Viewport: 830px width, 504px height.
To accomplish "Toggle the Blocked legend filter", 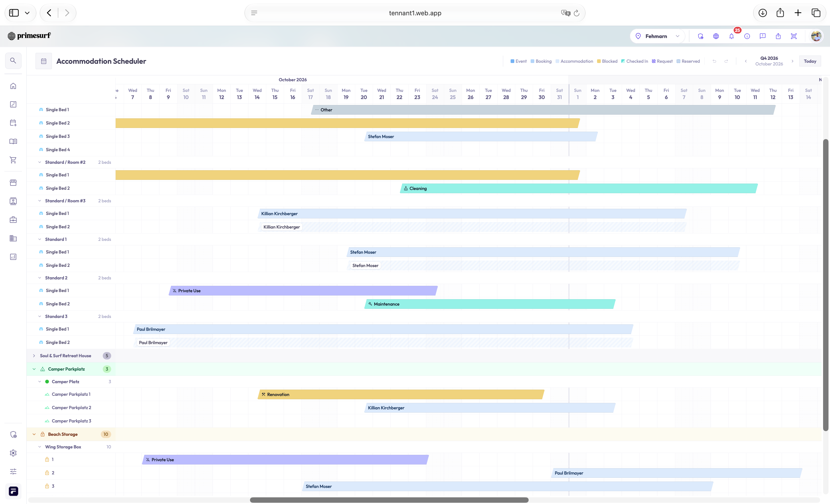I will click(607, 61).
